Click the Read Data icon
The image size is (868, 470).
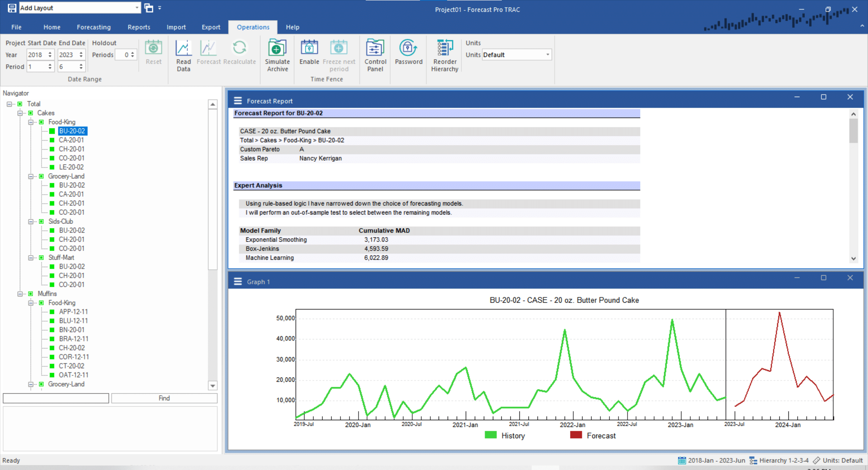(184, 48)
